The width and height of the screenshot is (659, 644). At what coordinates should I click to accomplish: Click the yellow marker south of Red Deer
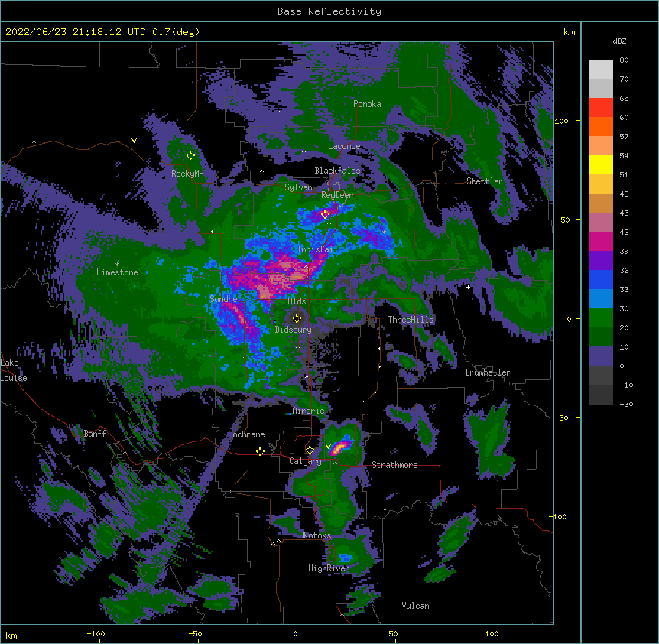(325, 215)
